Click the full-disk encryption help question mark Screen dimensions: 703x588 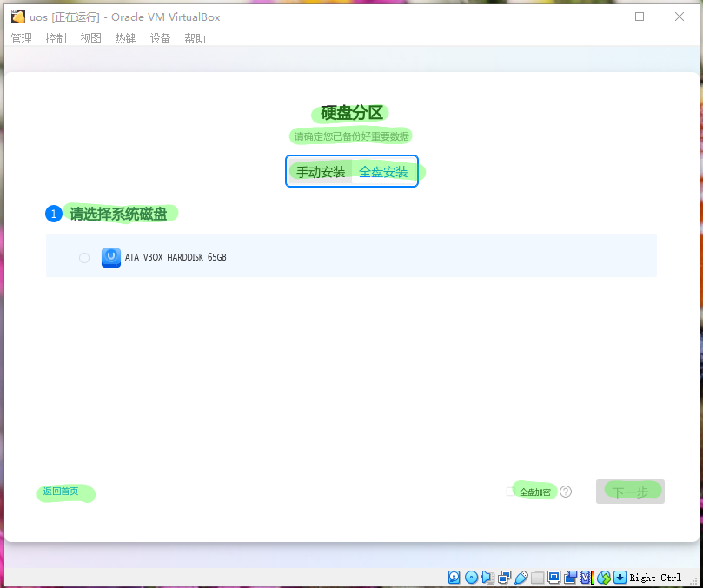[x=566, y=492]
